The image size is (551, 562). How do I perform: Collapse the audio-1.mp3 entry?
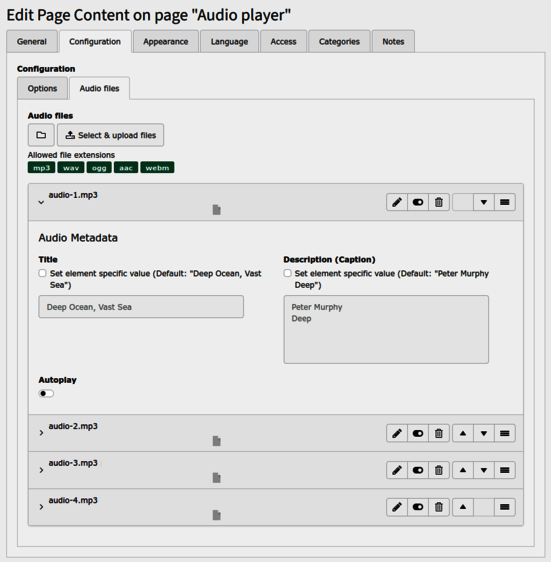[41, 203]
